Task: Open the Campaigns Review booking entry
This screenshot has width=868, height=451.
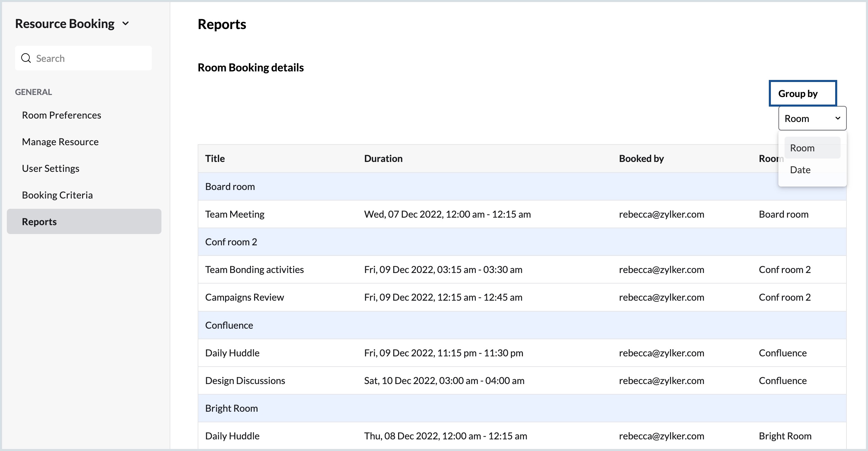Action: click(244, 297)
